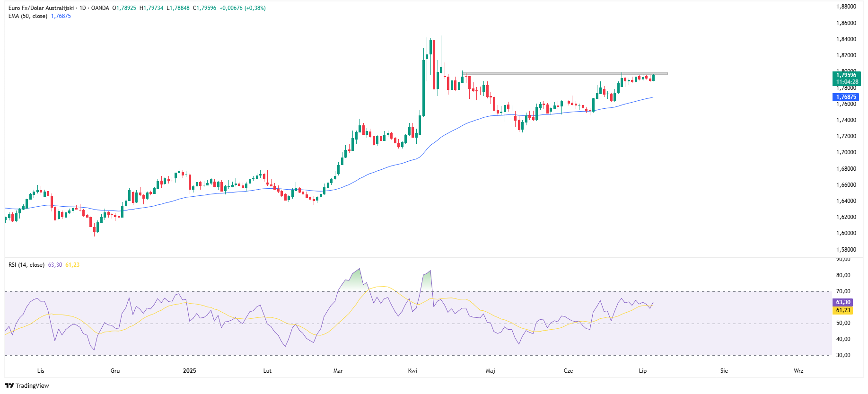The image size is (868, 394).
Task: Click the open value O1,78925
Action: (124, 8)
